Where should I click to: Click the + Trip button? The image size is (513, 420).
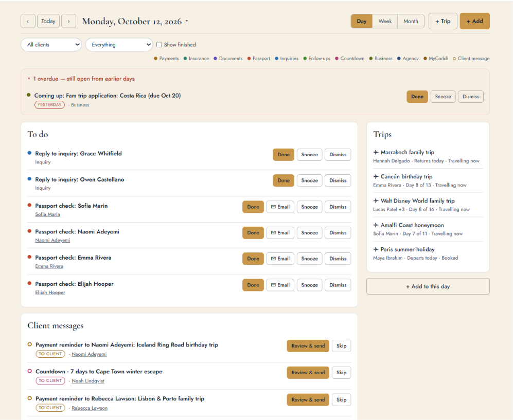[x=443, y=21]
